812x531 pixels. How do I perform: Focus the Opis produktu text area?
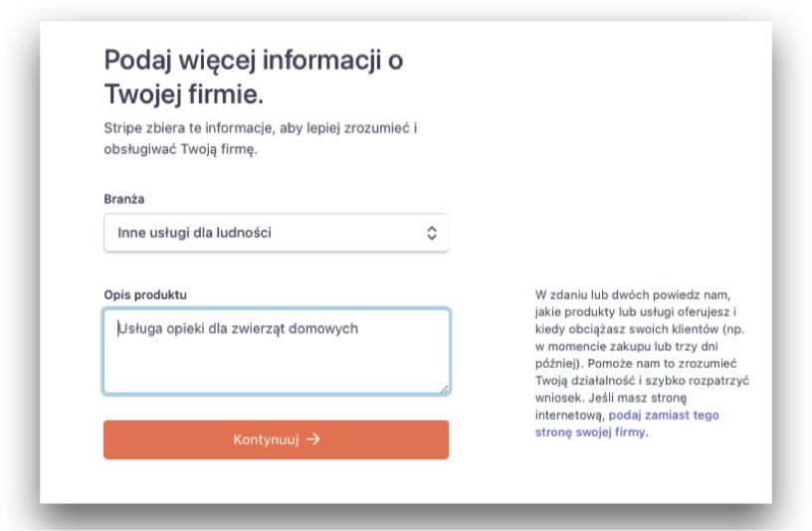click(277, 351)
